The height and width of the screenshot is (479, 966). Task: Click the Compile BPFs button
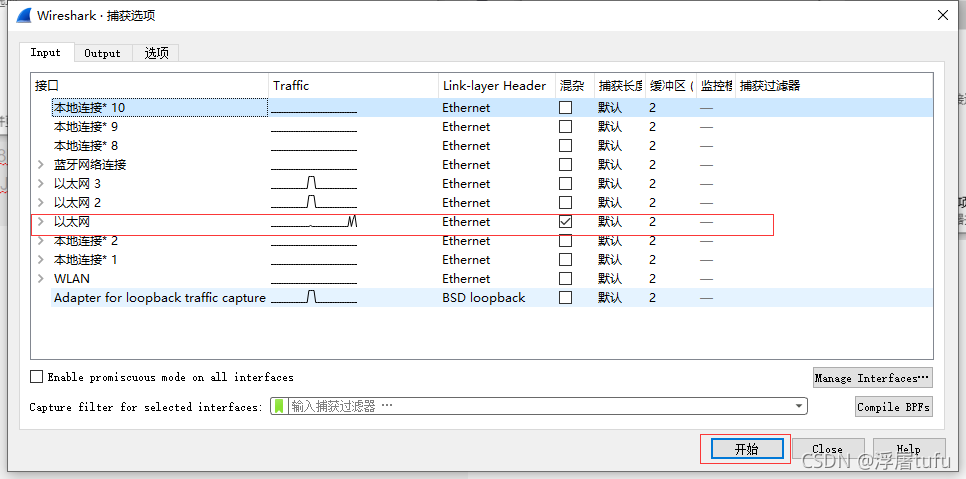tap(893, 407)
